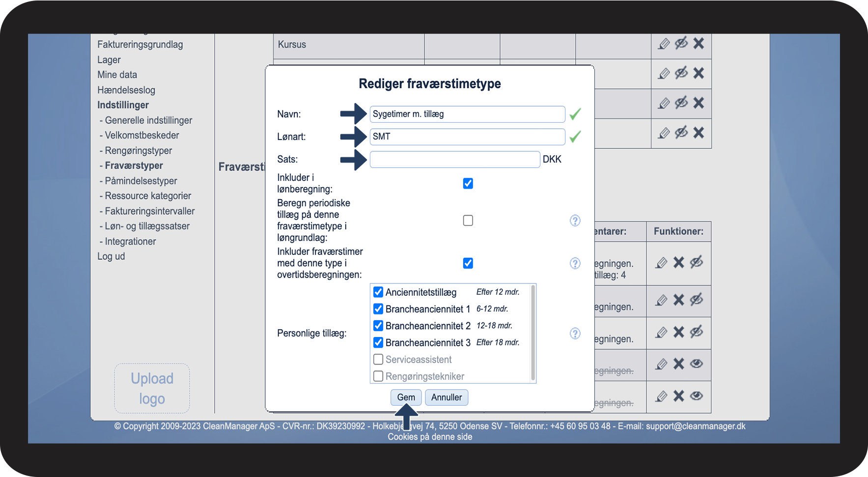
Task: Hide Kursus row via crossed-eye icon
Action: pyautogui.click(x=681, y=43)
